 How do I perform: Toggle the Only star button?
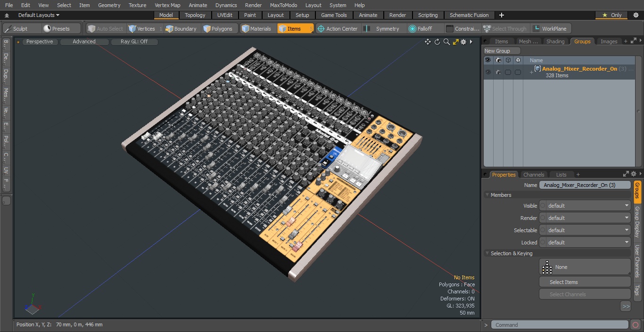coord(611,15)
